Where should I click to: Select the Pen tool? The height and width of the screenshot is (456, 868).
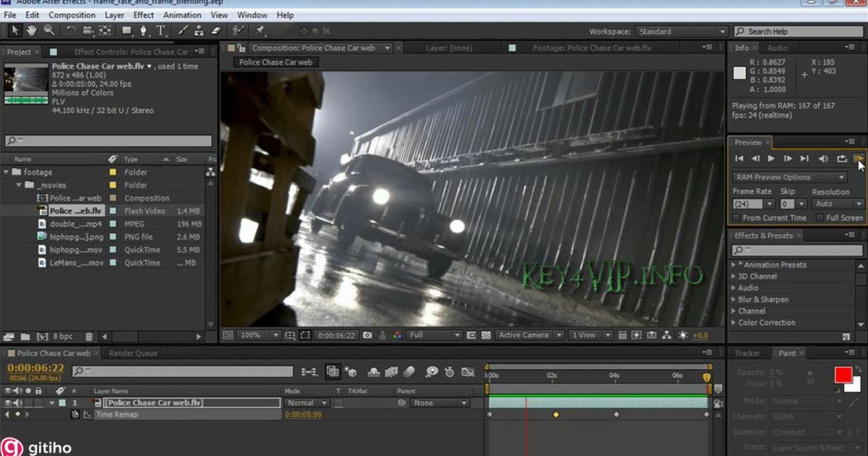click(x=143, y=30)
